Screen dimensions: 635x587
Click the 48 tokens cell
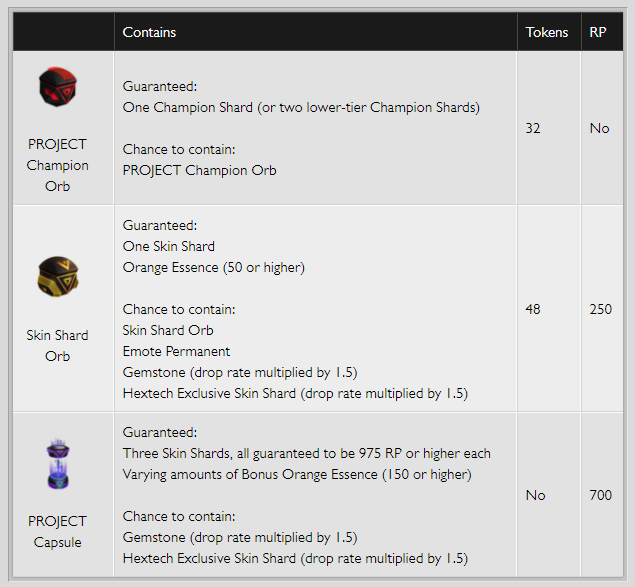[533, 309]
